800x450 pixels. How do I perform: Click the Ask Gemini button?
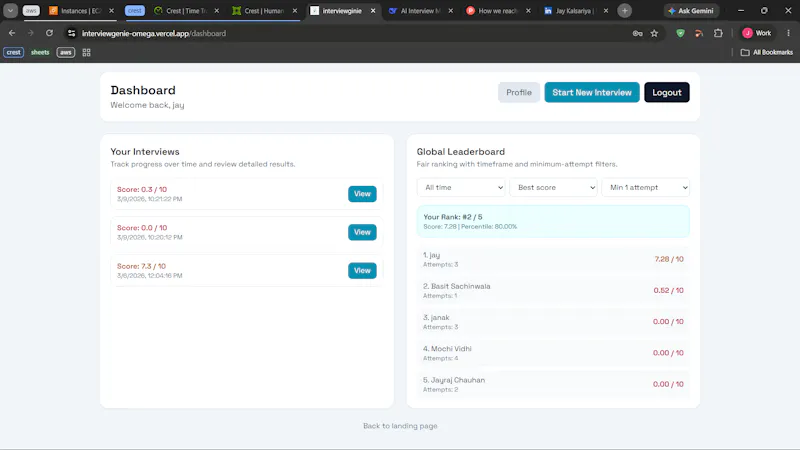(x=691, y=11)
